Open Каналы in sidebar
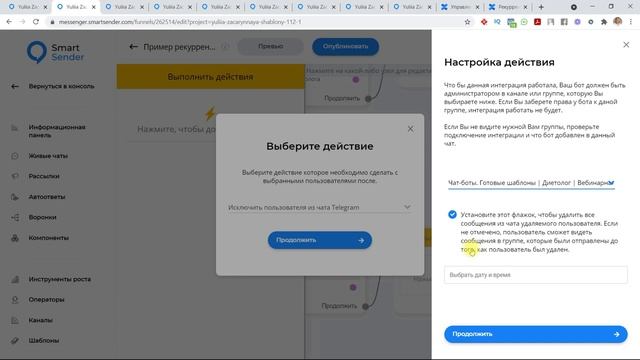The width and height of the screenshot is (640, 360). (40, 320)
